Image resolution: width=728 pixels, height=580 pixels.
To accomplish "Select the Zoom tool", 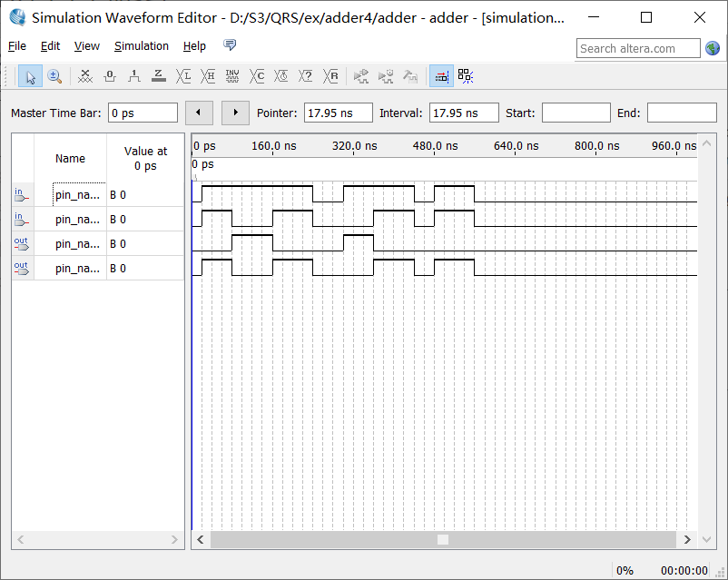I will (54, 76).
